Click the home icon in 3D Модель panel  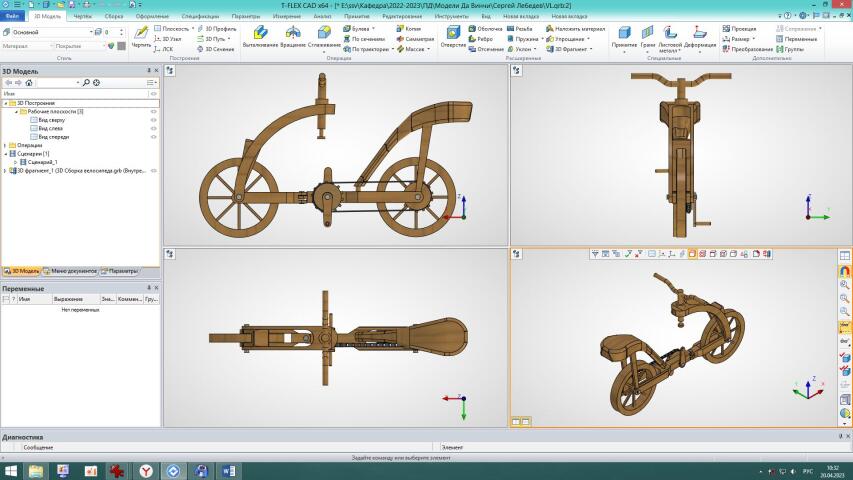[x=29, y=83]
